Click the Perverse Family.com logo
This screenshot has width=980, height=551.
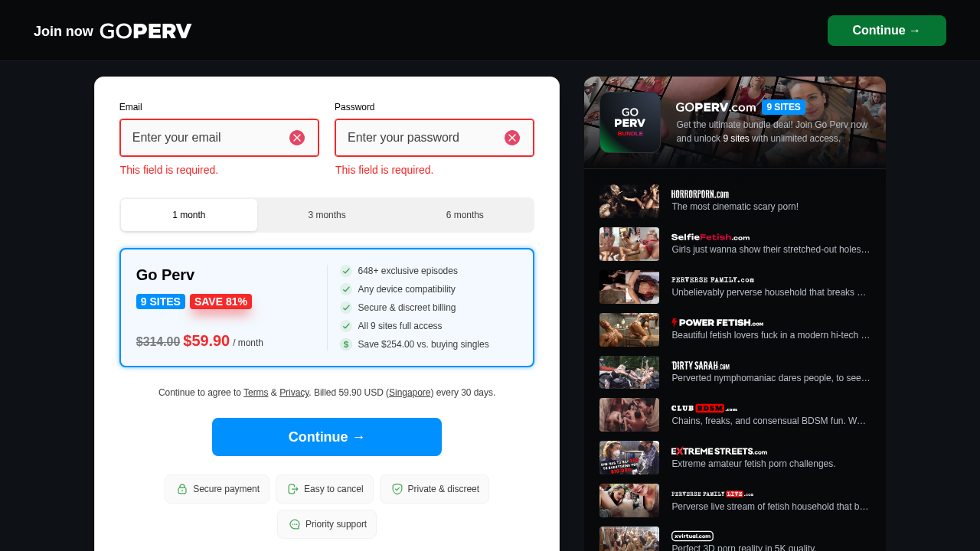pos(713,280)
